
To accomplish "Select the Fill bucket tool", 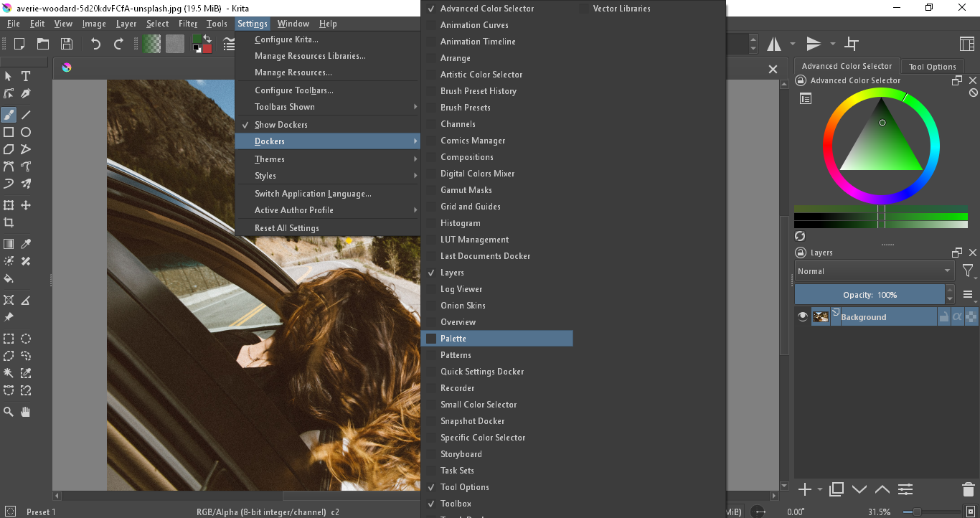I will click(9, 278).
